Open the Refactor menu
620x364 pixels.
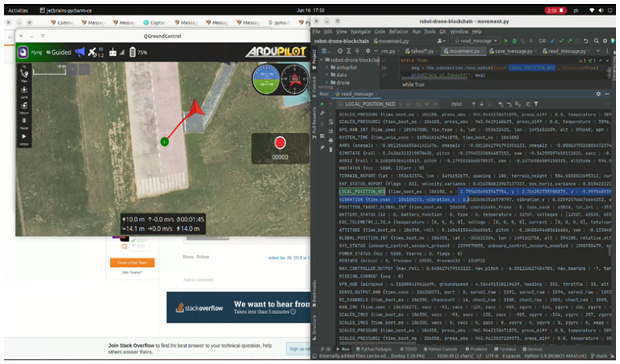[x=399, y=32]
